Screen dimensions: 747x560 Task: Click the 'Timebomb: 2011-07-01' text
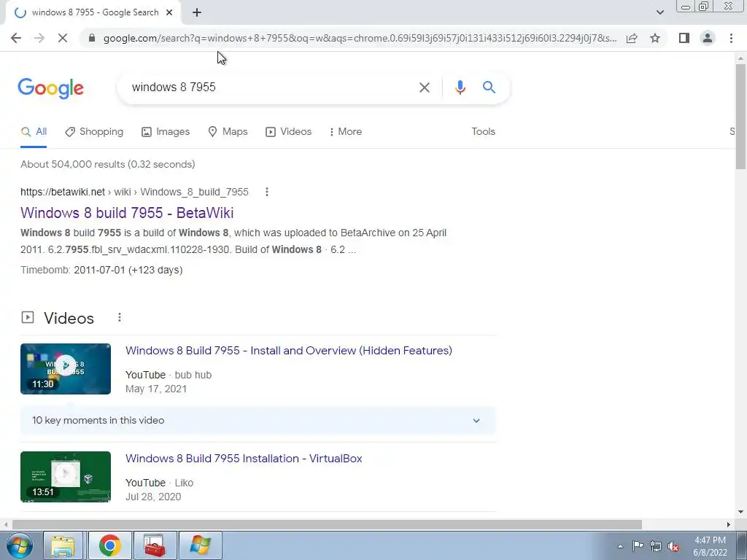click(x=101, y=270)
